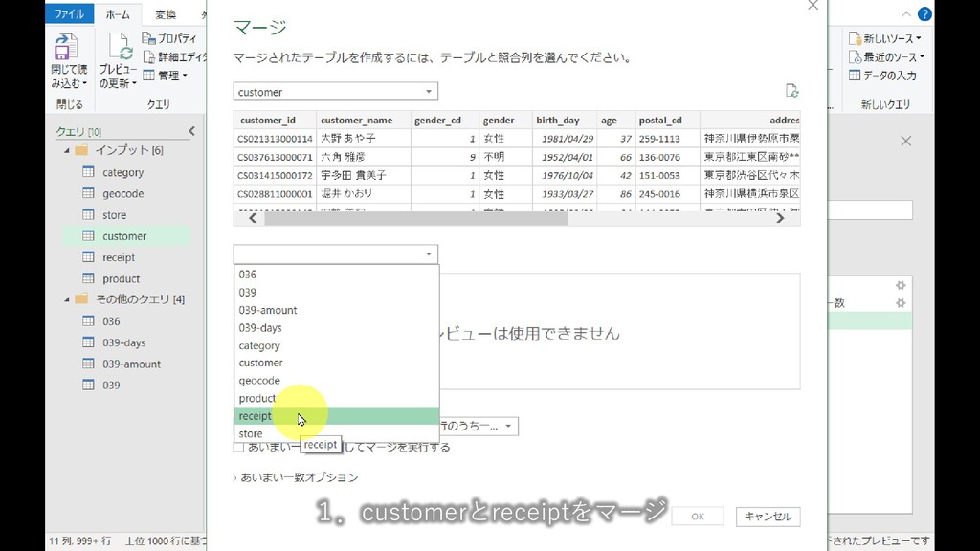Choose geocode from the dropdown list
Image resolution: width=980 pixels, height=551 pixels.
336,381
